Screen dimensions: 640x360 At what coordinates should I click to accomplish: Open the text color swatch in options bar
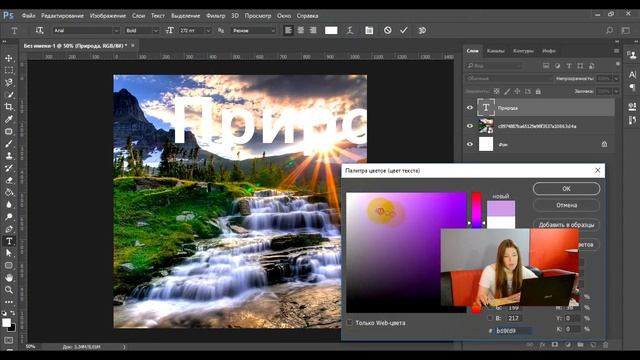[331, 30]
